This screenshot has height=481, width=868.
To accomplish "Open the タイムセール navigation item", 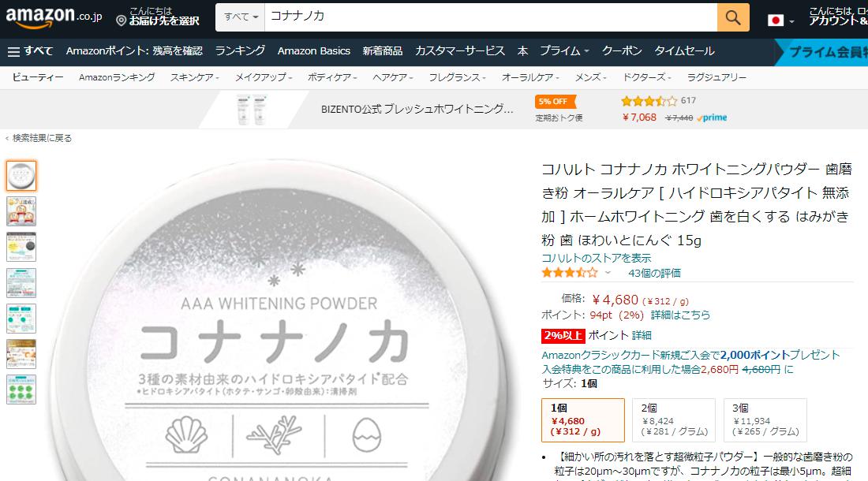I will click(x=684, y=51).
